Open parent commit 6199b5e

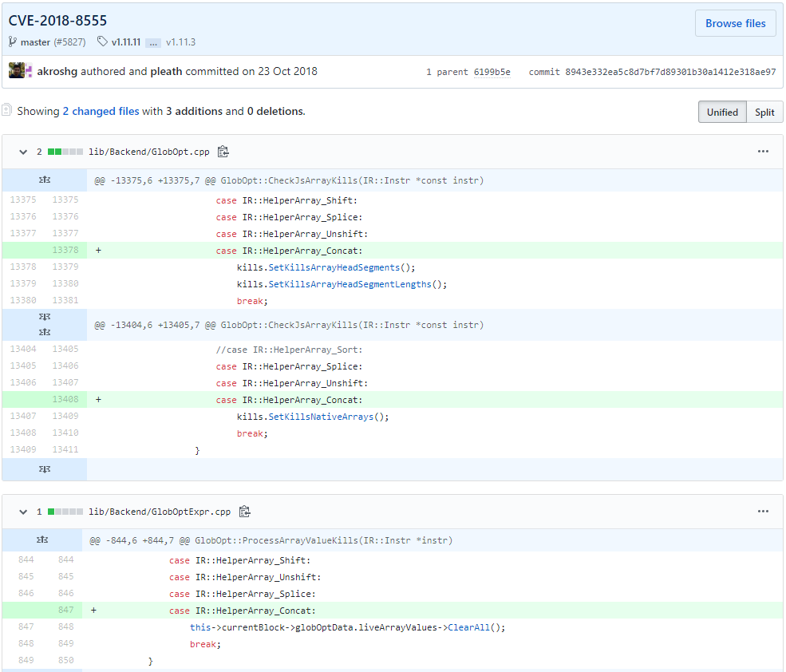pyautogui.click(x=492, y=72)
